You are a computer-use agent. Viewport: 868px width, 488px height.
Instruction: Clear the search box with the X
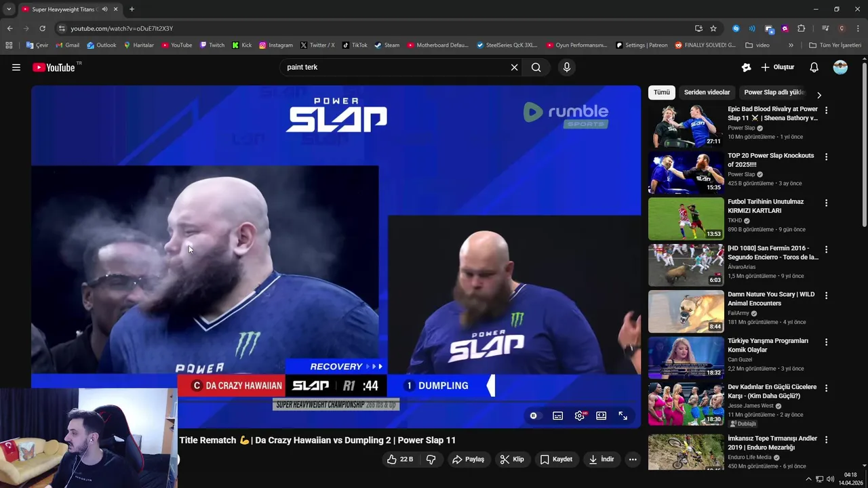point(514,67)
